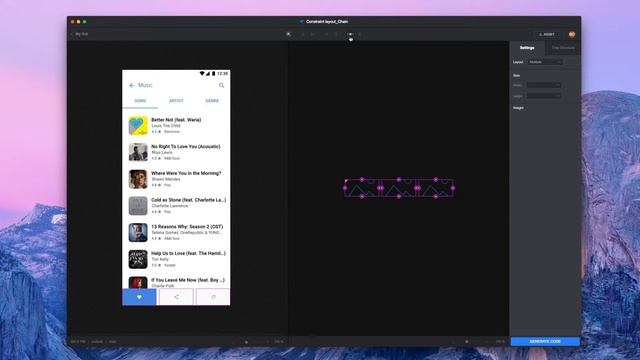Click the Height size field
Viewport: 640px width, 360px height.
point(544,96)
